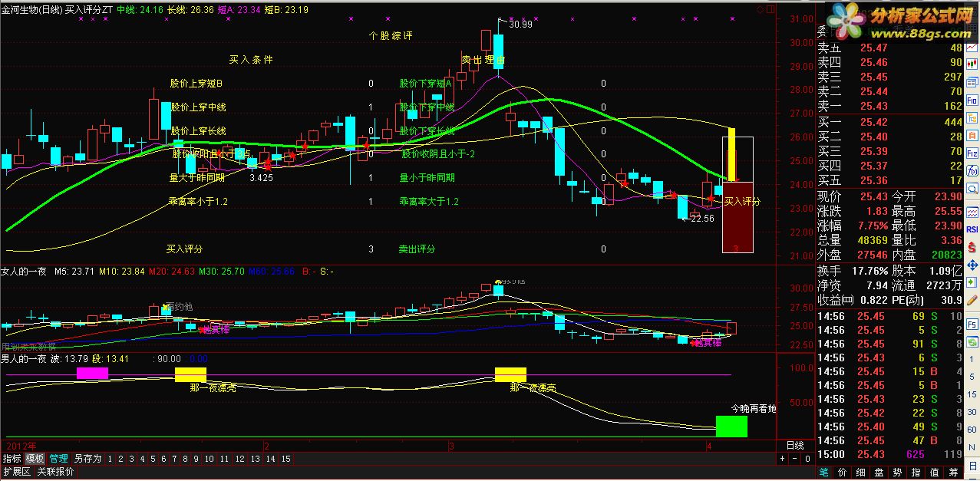Click the 男人的一夜 indicator title
Image resolution: width=980 pixels, height=481 pixels.
(25, 358)
